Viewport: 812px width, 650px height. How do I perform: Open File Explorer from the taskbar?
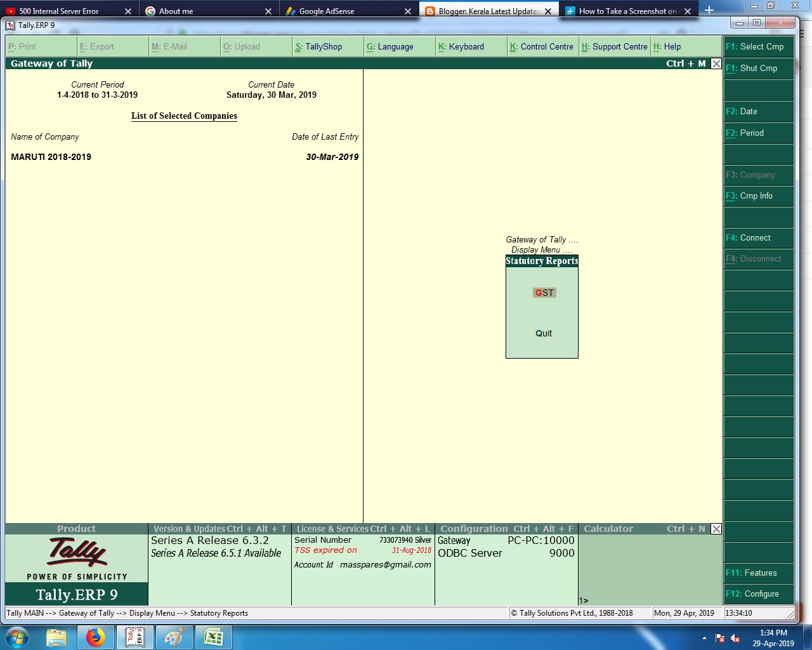pyautogui.click(x=56, y=637)
